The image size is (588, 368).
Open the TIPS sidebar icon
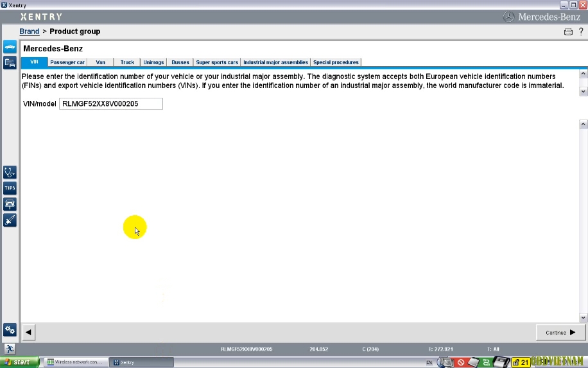[x=10, y=188]
